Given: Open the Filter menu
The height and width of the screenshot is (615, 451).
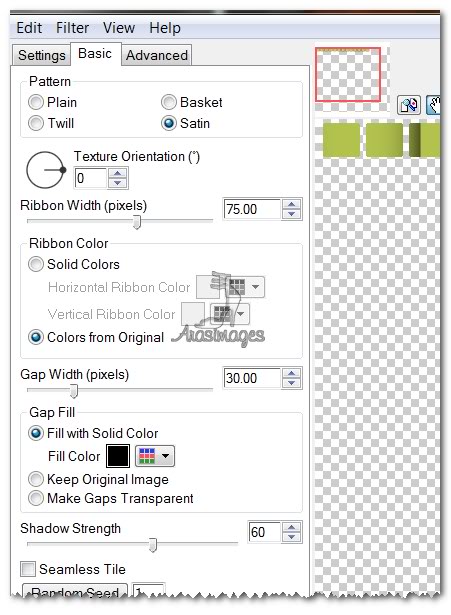Looking at the screenshot, I should pos(72,28).
